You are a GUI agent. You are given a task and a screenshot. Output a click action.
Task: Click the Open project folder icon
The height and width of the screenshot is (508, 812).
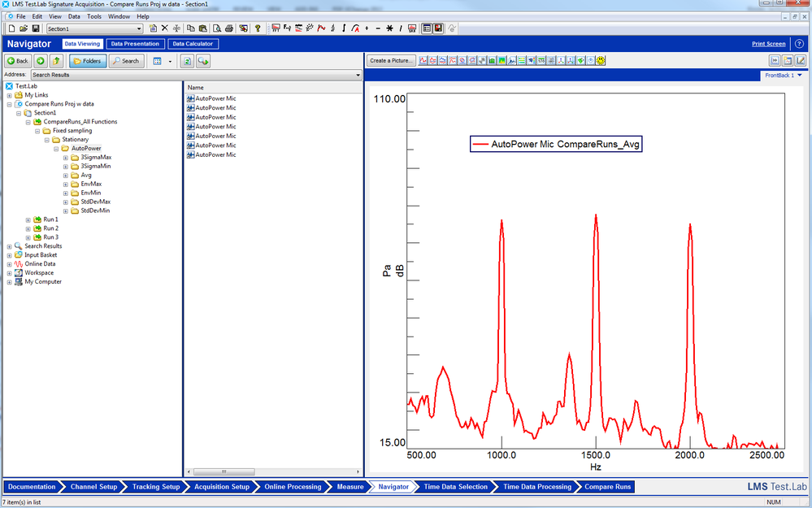pos(24,28)
